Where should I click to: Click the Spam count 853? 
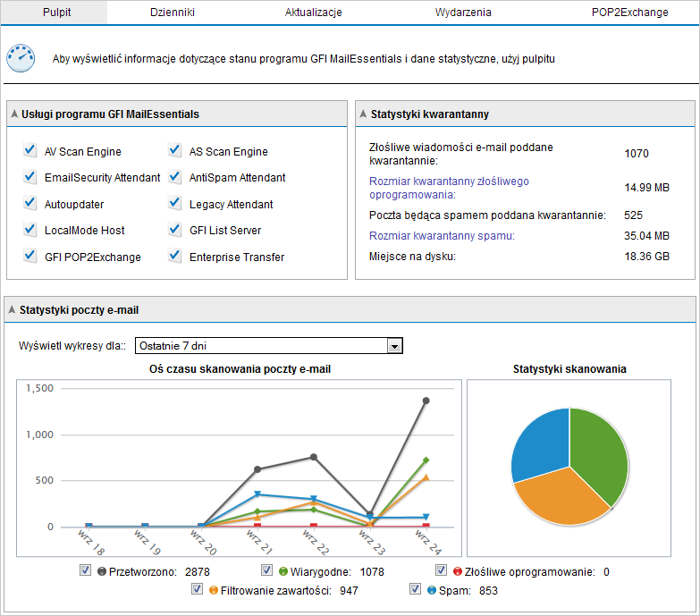(x=488, y=591)
